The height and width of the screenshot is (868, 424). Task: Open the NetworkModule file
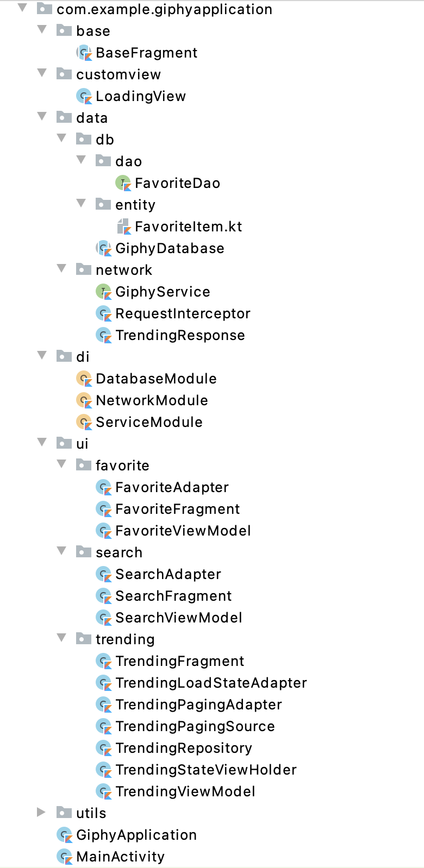(152, 400)
